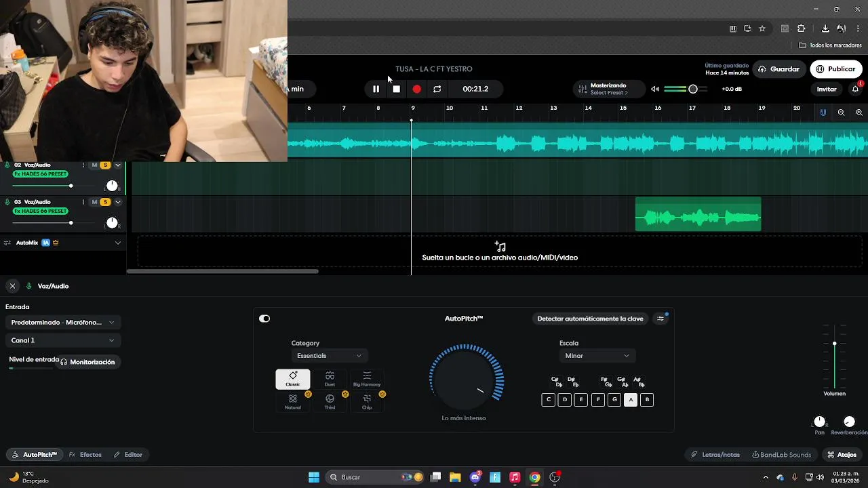Click track 02 pan knob

[112, 186]
